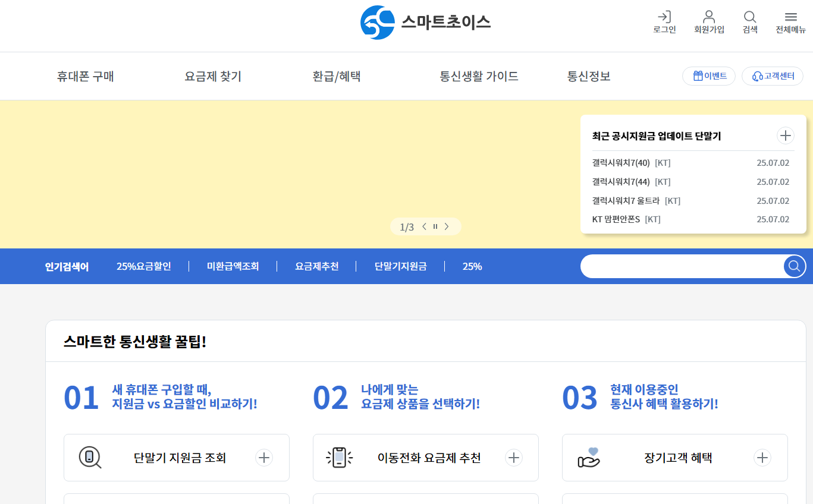Open the 장기고객 혜택 card
This screenshot has height=504, width=813.
(675, 458)
